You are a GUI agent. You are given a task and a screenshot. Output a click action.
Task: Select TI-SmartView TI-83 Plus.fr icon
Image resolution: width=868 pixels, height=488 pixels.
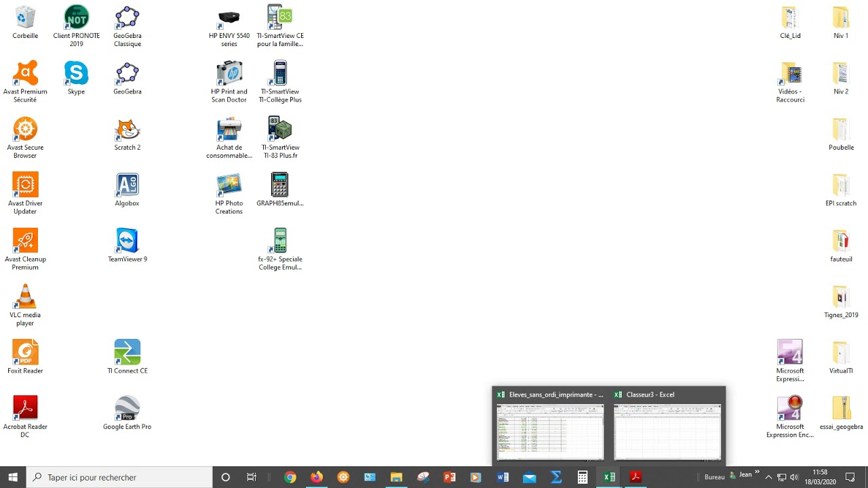pyautogui.click(x=280, y=138)
